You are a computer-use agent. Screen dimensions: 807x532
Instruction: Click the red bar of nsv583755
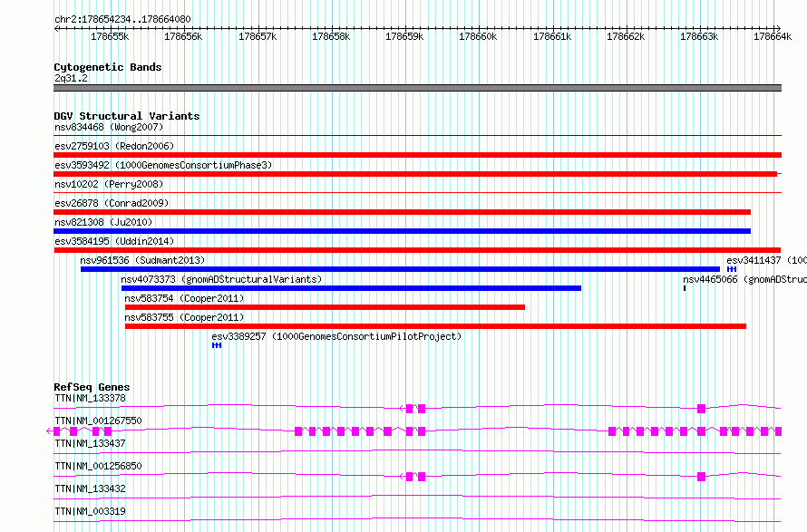point(435,326)
